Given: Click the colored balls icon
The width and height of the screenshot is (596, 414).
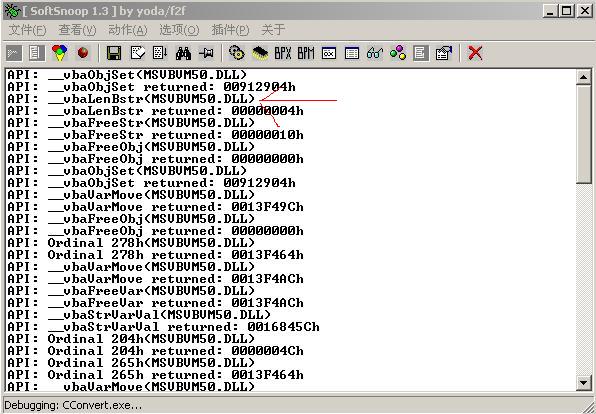Looking at the screenshot, I should coord(398,53).
